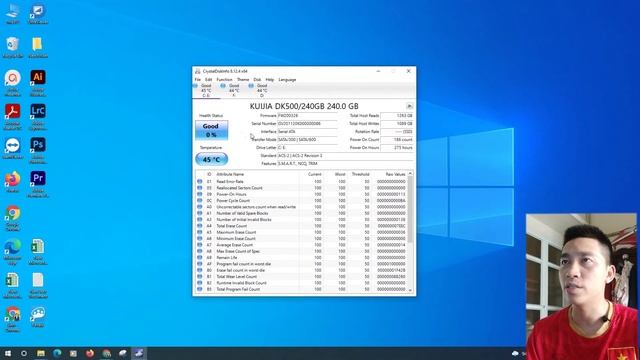Image resolution: width=640 pixels, height=360 pixels.
Task: Open the Disk menu
Action: pos(257,80)
